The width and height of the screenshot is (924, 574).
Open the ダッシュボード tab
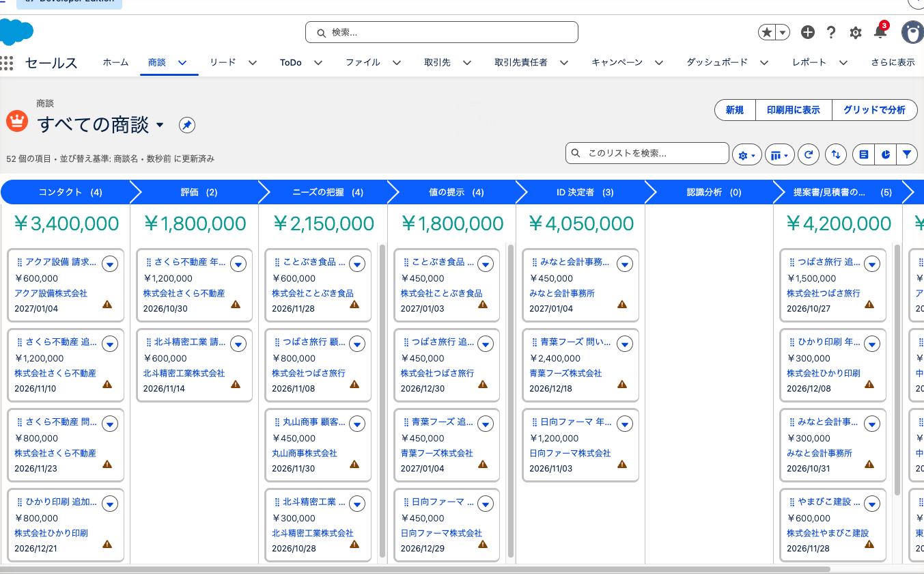(717, 62)
